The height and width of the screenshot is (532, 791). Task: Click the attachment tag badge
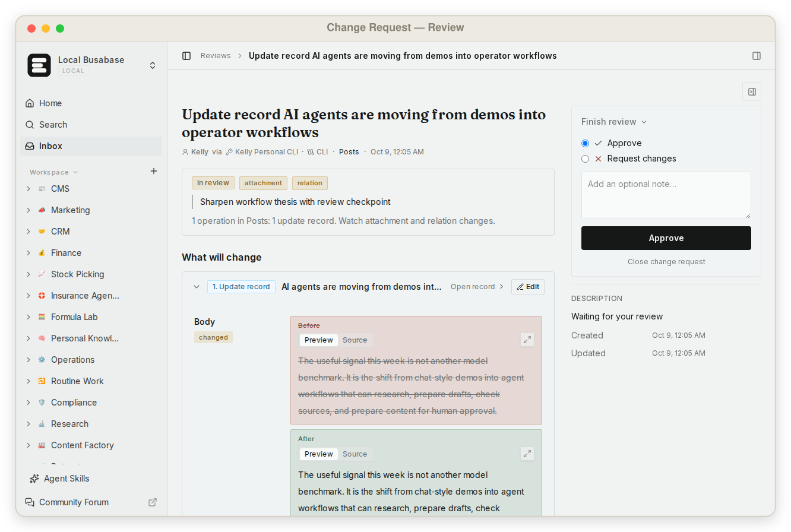[x=263, y=183]
